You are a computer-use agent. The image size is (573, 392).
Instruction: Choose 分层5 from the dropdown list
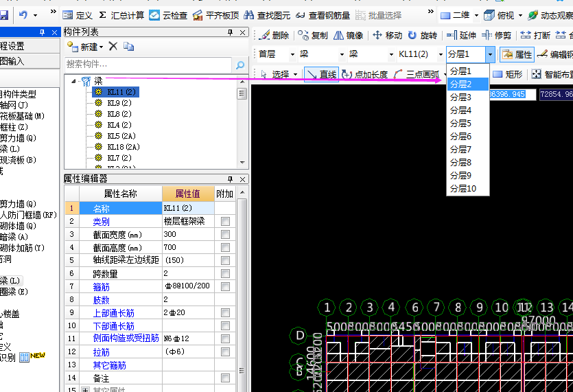tap(468, 124)
